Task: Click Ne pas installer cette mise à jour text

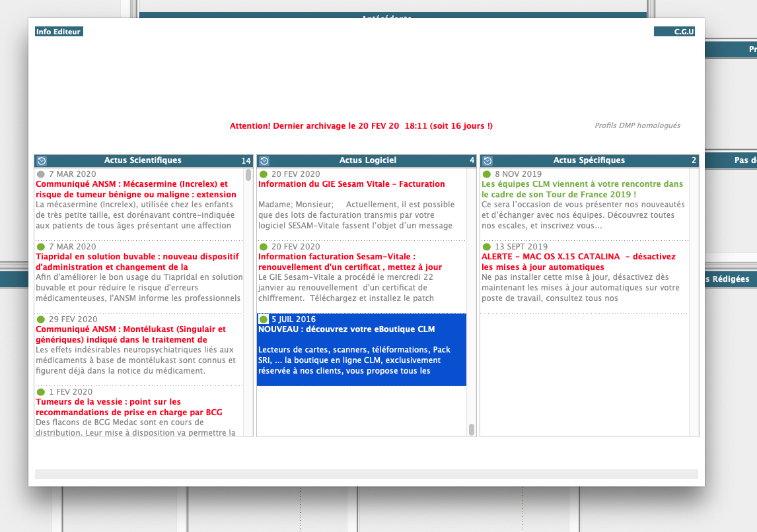Action: (581, 288)
